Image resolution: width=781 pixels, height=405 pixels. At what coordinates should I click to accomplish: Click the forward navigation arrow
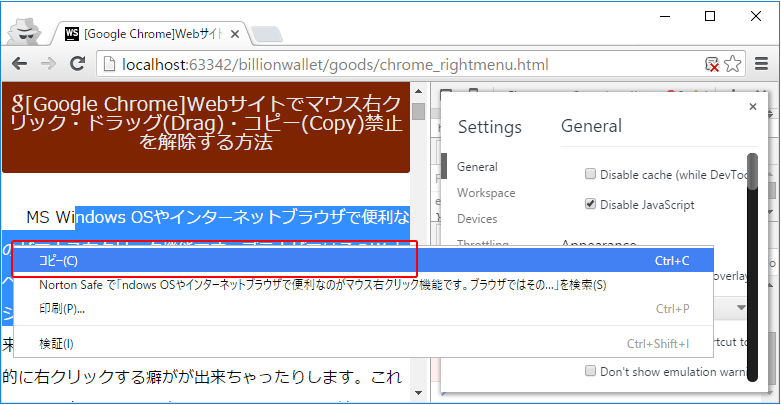coord(48,64)
